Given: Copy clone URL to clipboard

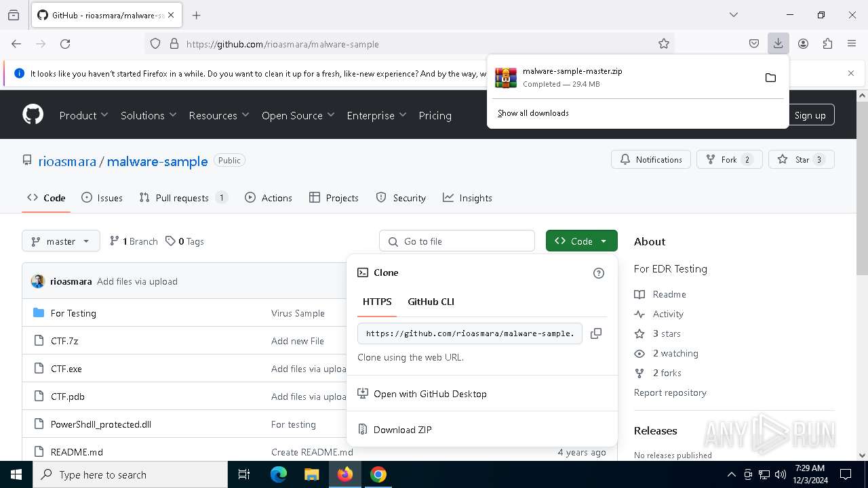Looking at the screenshot, I should [x=596, y=333].
